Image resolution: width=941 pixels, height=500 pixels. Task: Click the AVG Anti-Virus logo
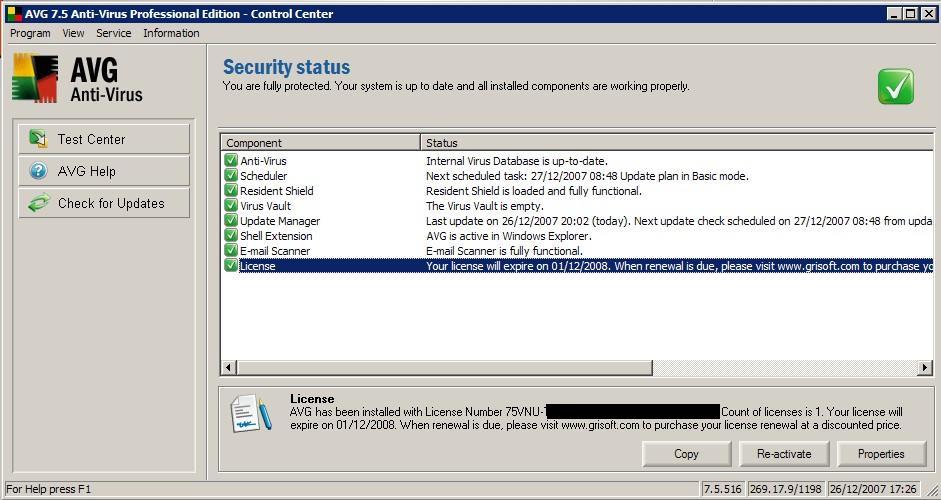click(x=77, y=79)
